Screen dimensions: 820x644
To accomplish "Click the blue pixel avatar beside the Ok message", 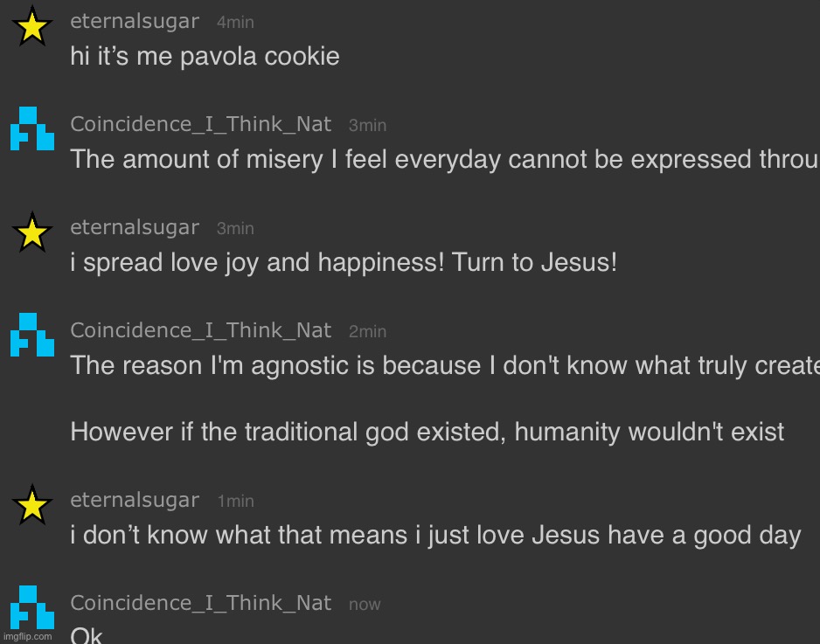I will [x=32, y=607].
